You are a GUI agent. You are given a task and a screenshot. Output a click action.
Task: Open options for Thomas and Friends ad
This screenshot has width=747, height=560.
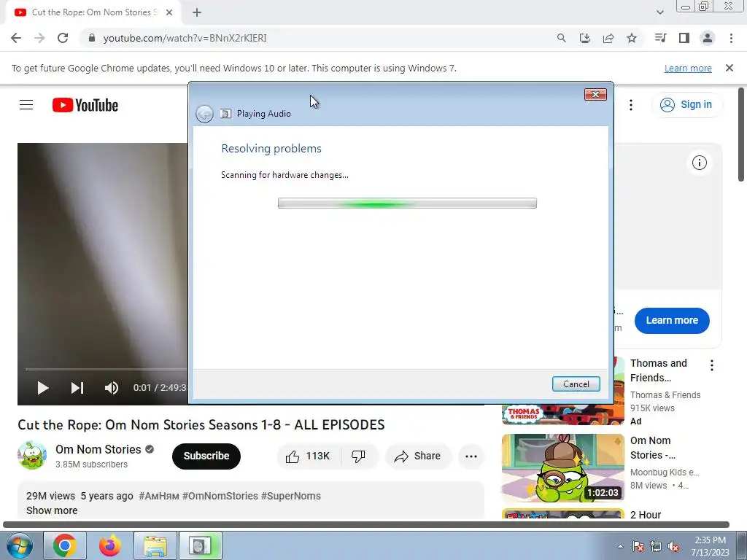[712, 365]
